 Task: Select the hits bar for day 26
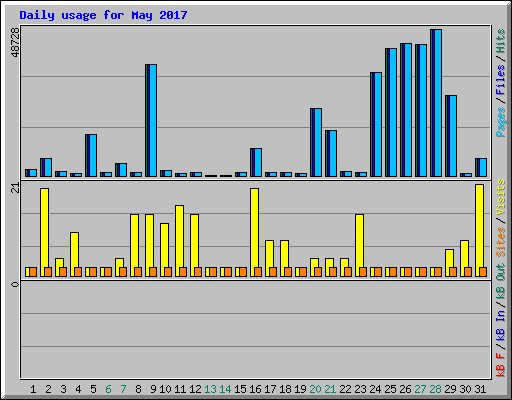coord(406,110)
